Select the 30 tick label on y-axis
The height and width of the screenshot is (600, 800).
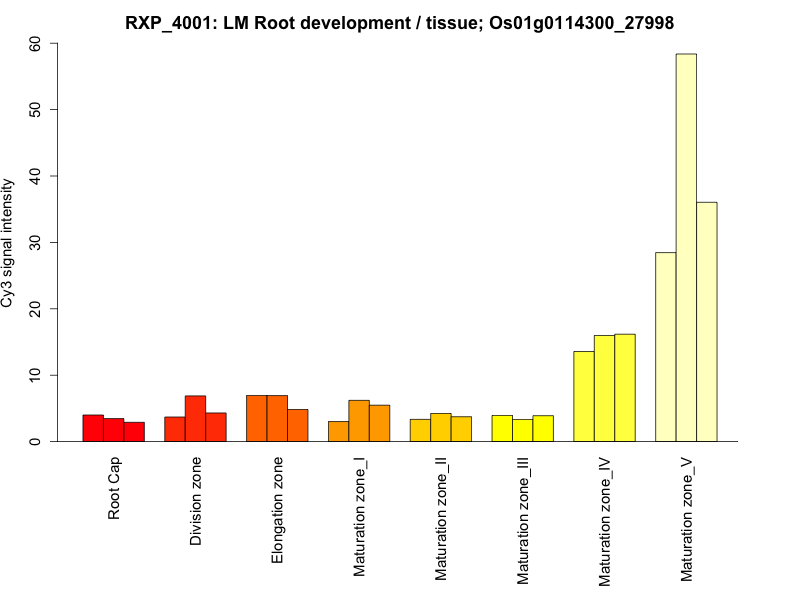pos(35,242)
